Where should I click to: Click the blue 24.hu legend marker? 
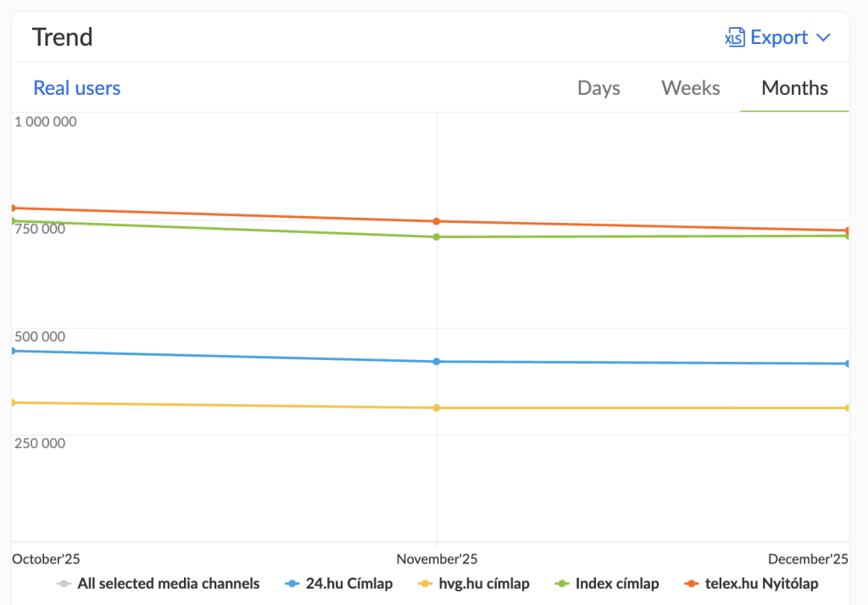(292, 583)
